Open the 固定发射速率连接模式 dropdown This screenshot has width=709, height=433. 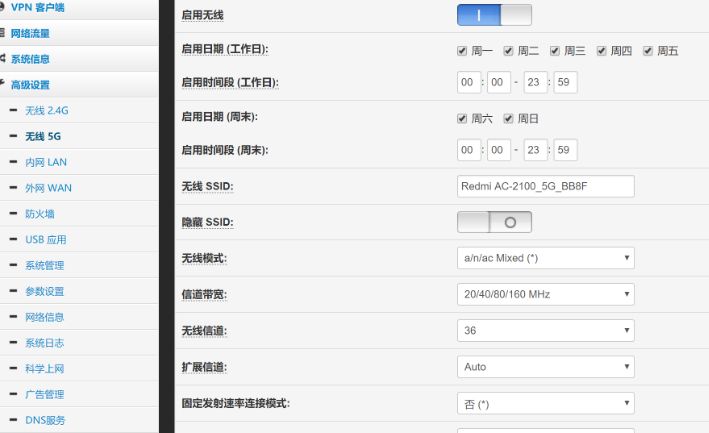(546, 403)
